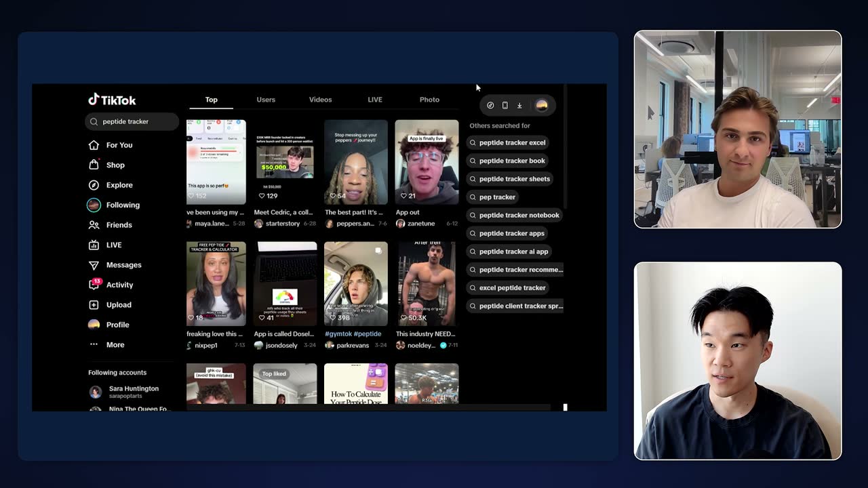The image size is (868, 488).
Task: Select suggestion 'peptide tracker book'
Action: [508, 161]
